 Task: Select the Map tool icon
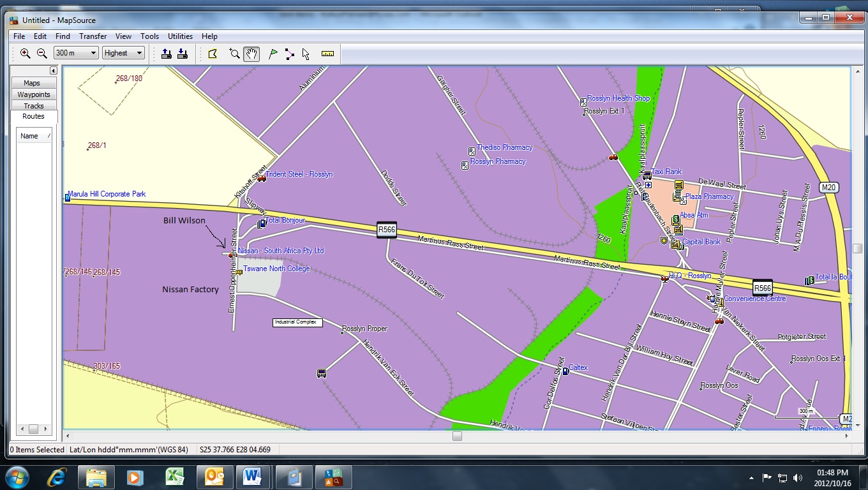[213, 54]
